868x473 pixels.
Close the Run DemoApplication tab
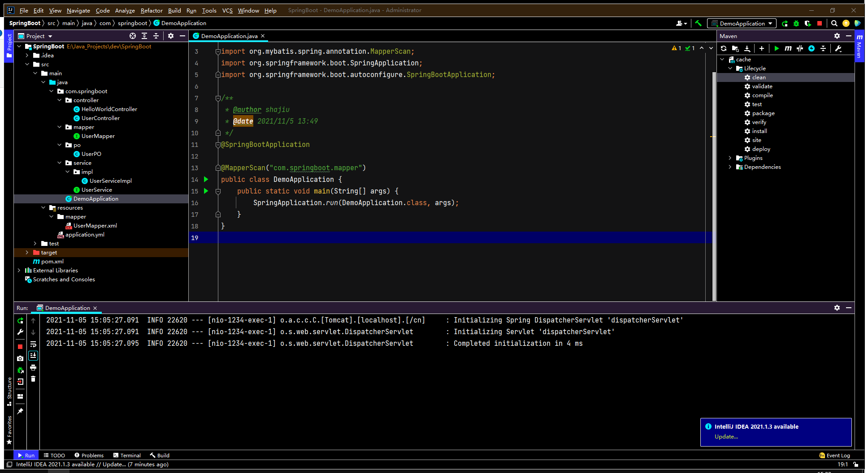pyautogui.click(x=95, y=308)
